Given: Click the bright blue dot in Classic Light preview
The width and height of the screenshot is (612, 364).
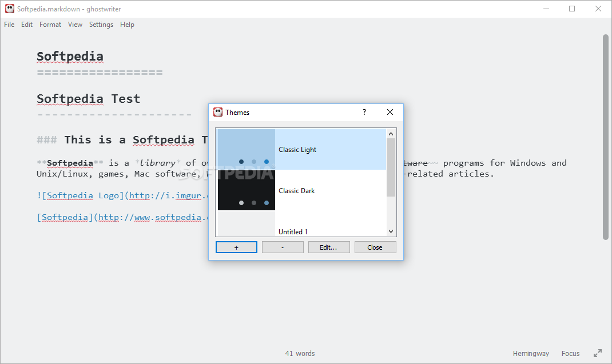Looking at the screenshot, I should (267, 162).
